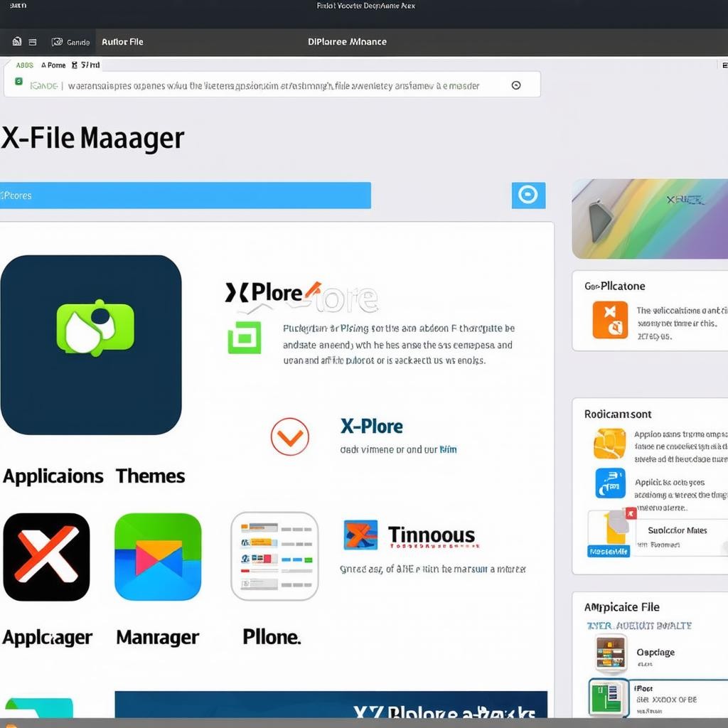The image size is (728, 728).
Task: Click the circular icon in address bar
Action: click(x=516, y=85)
